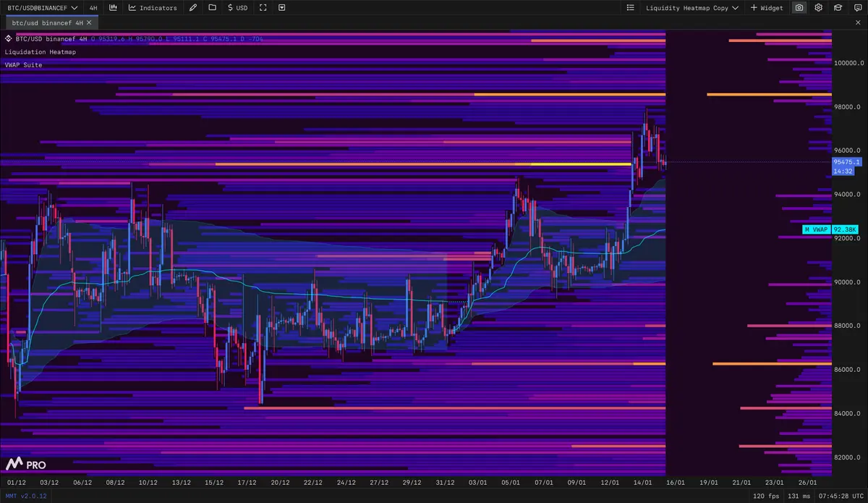The width and height of the screenshot is (868, 503).
Task: Click the 86000.0 price axis label
Action: 846,370
